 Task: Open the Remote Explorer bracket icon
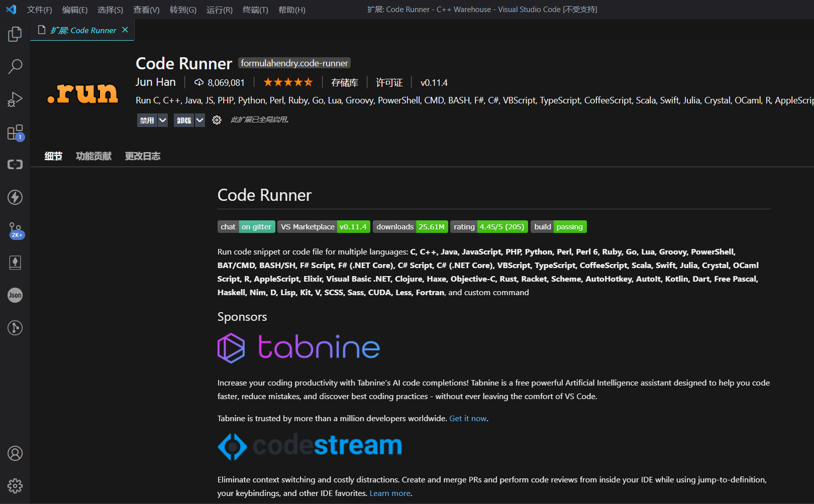pyautogui.click(x=15, y=165)
